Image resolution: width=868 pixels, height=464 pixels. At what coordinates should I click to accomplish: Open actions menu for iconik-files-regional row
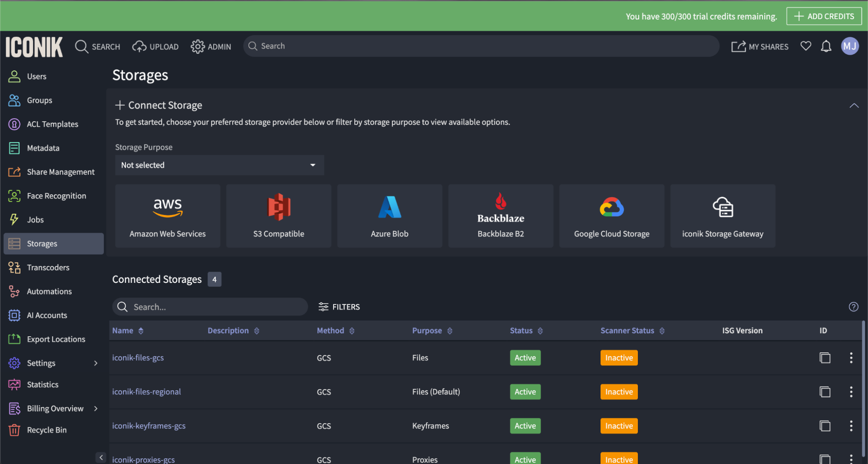pos(851,392)
